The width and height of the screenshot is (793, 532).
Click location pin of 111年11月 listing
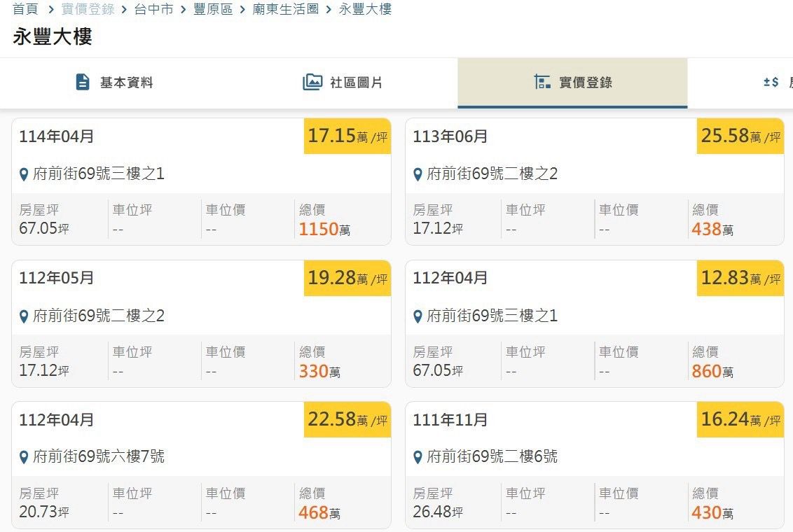[x=418, y=458]
